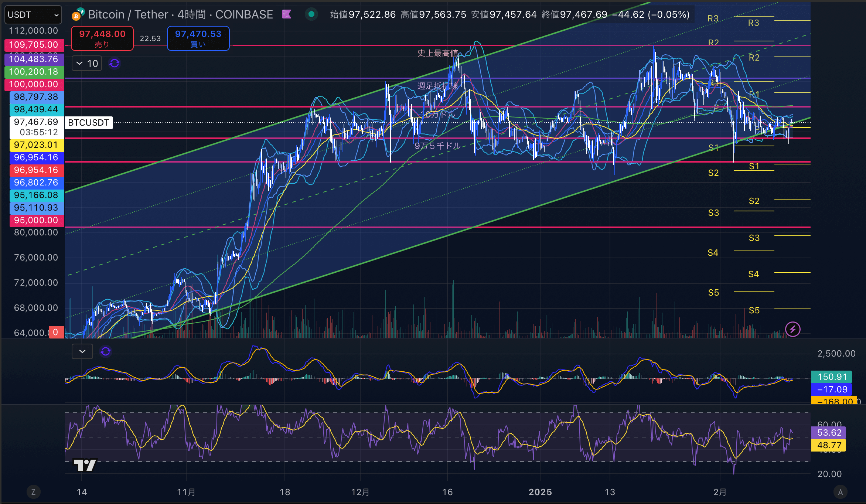Click the 76,000.00 price scale label

point(36,258)
